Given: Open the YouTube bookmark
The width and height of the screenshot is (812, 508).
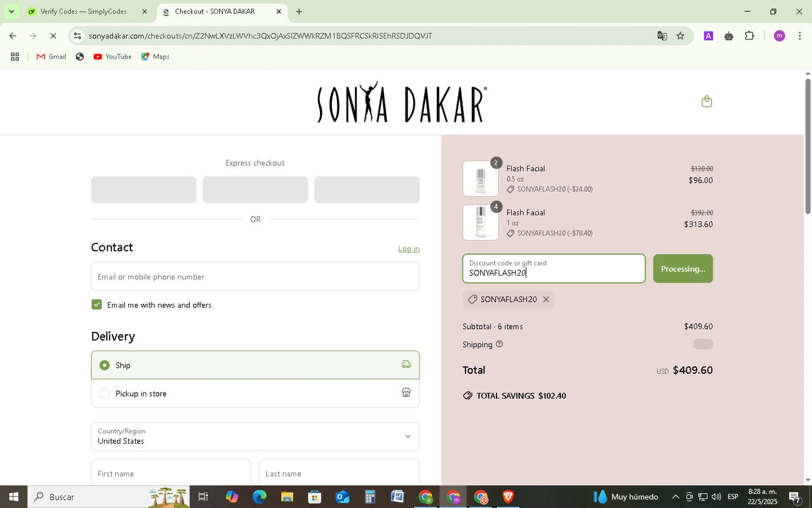Looking at the screenshot, I should [x=113, y=56].
